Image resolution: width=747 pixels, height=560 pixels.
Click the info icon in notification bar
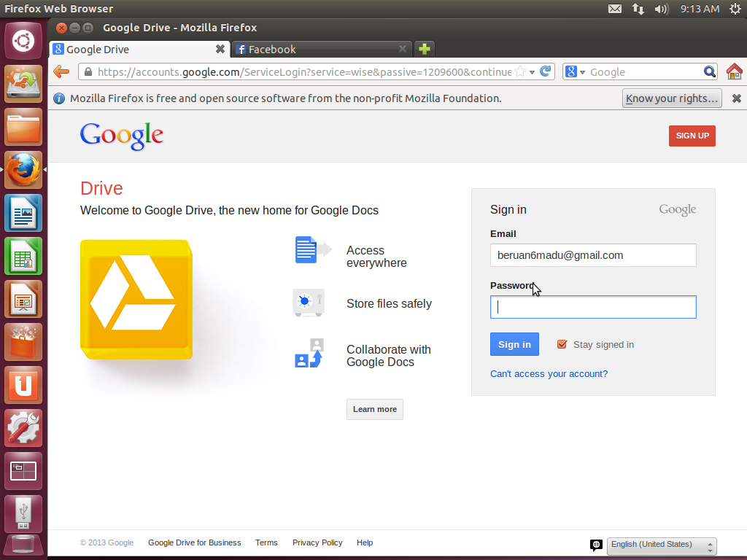(59, 98)
